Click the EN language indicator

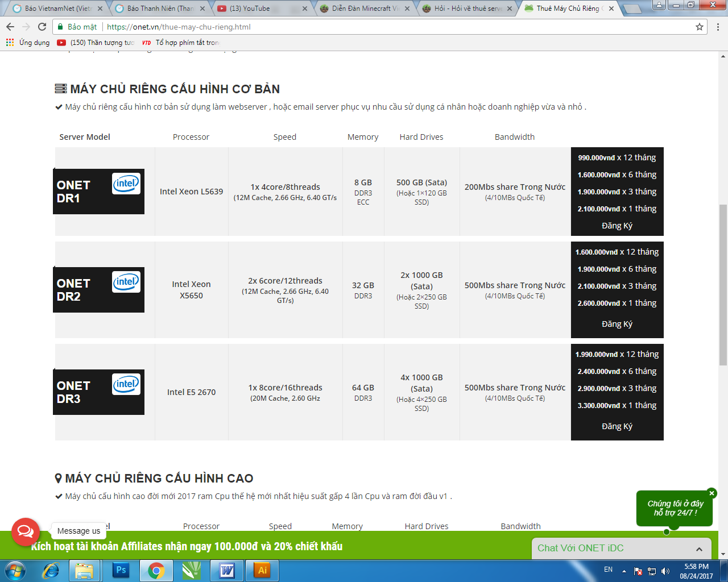tap(608, 569)
